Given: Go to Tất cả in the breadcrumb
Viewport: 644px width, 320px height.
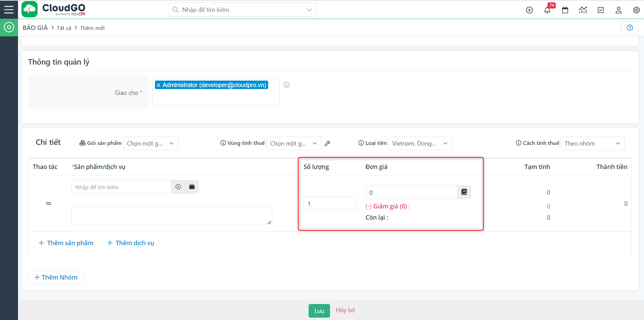Looking at the screenshot, I should tap(64, 28).
